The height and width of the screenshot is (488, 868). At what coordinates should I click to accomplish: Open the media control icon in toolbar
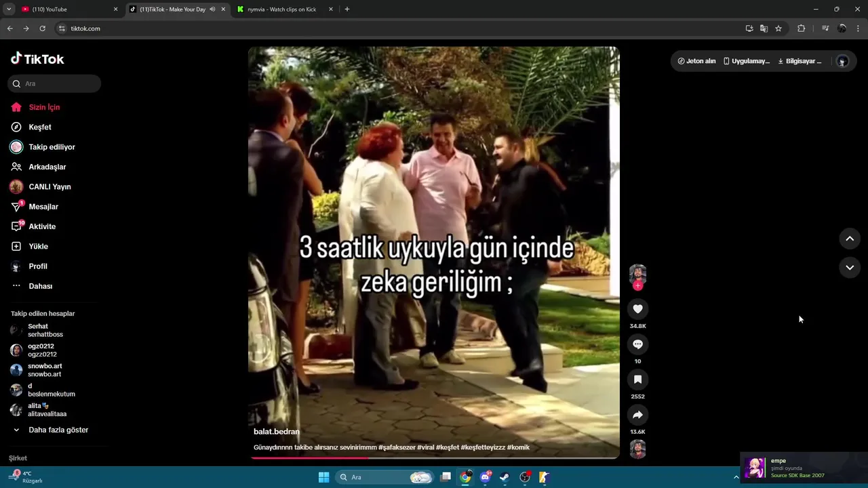click(x=825, y=28)
